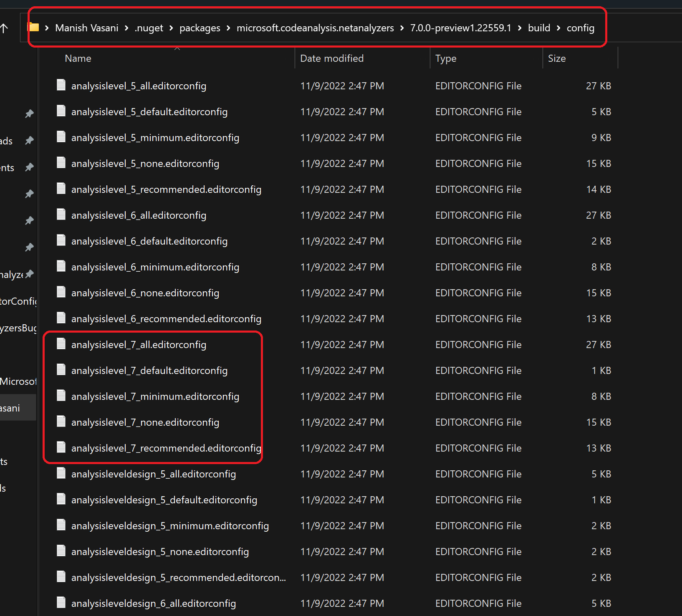The height and width of the screenshot is (616, 682).
Task: Unpin the Documents entry in the sidebar
Action: click(x=29, y=167)
